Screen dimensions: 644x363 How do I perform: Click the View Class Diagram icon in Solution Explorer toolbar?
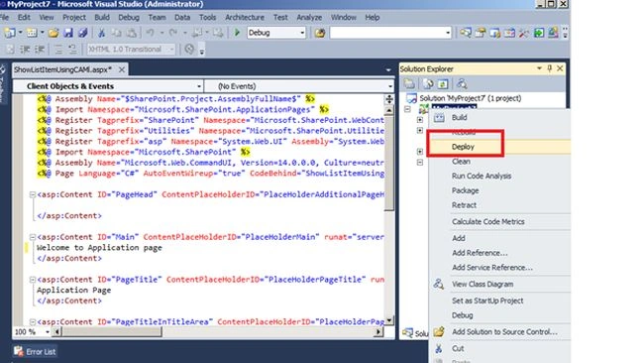(462, 84)
